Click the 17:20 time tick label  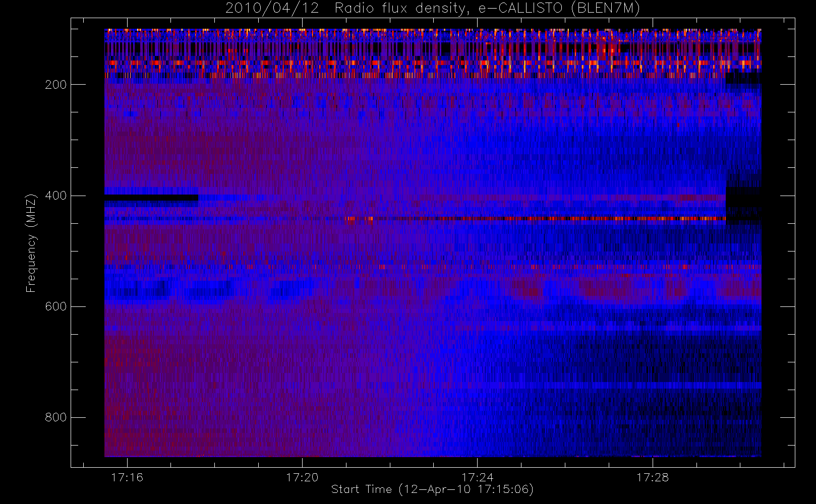tap(302, 477)
